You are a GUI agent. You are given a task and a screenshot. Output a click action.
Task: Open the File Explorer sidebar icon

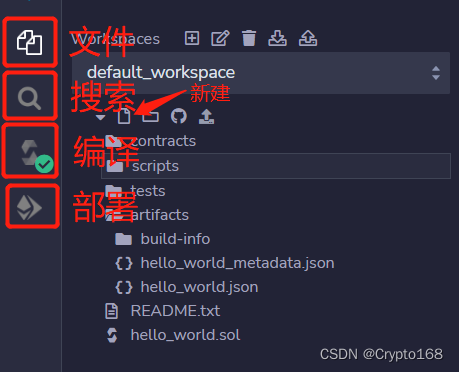29,42
